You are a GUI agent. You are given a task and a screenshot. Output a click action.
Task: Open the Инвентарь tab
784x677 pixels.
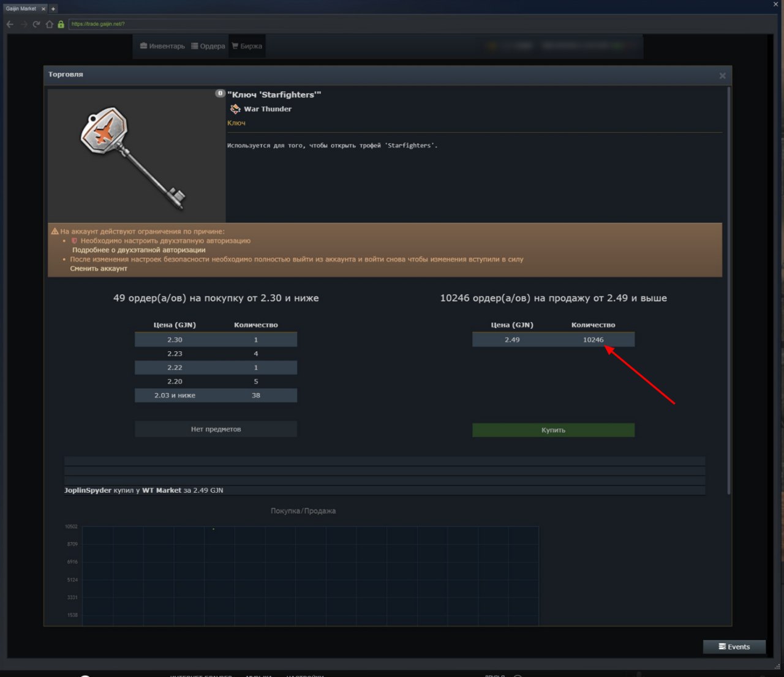tap(162, 46)
